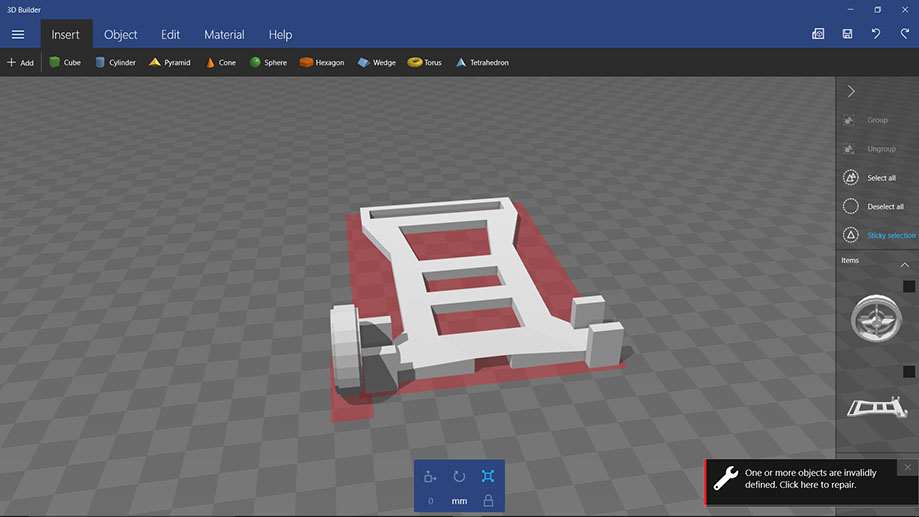The height and width of the screenshot is (517, 919).
Task: Click the repair notification message
Action: [x=811, y=479]
